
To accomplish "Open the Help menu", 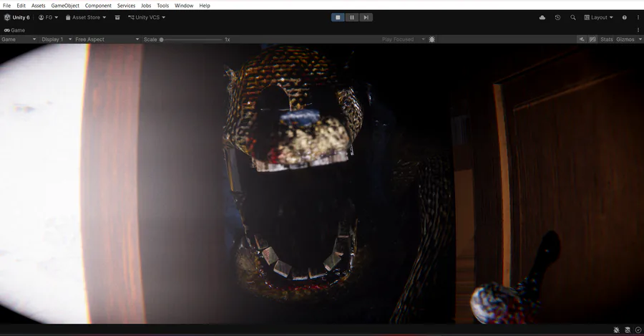I will pyautogui.click(x=205, y=5).
